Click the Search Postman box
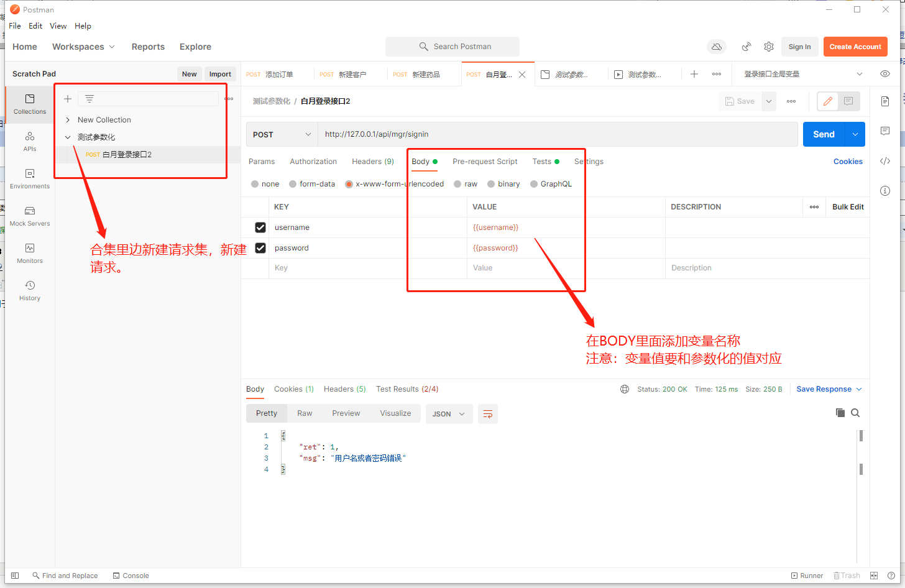 coord(452,47)
